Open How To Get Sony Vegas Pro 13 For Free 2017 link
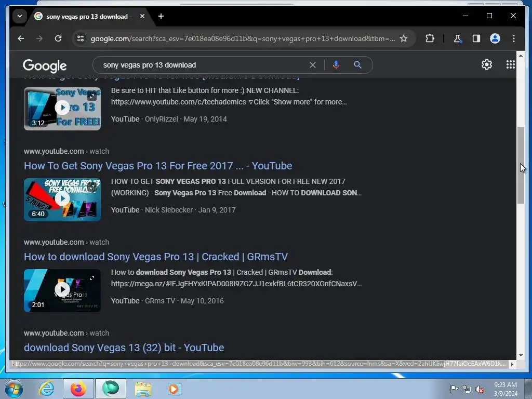Viewport: 532px width, 399px height. tap(158, 166)
